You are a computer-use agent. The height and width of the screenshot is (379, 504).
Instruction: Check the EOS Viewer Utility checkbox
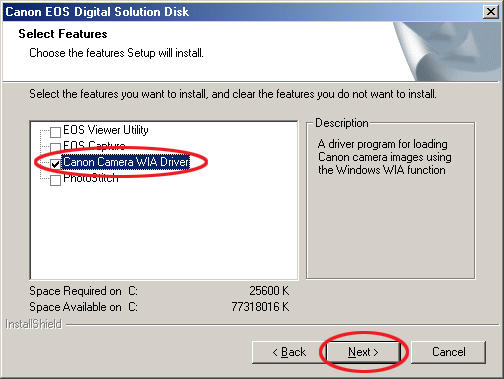coord(55,132)
